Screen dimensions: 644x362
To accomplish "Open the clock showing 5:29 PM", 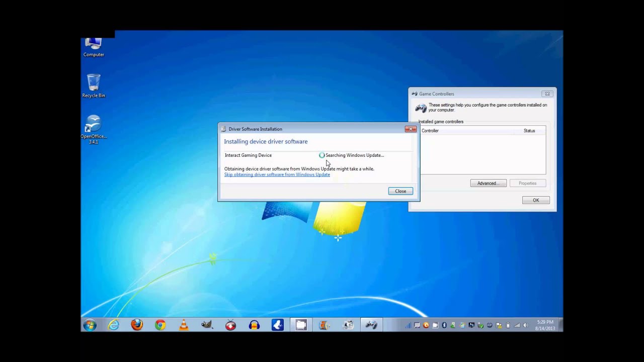I will [x=545, y=325].
